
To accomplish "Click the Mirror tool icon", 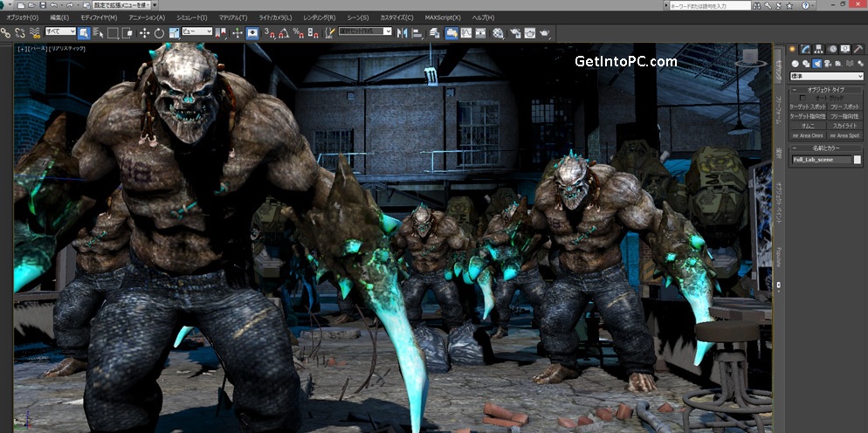I will [x=402, y=33].
